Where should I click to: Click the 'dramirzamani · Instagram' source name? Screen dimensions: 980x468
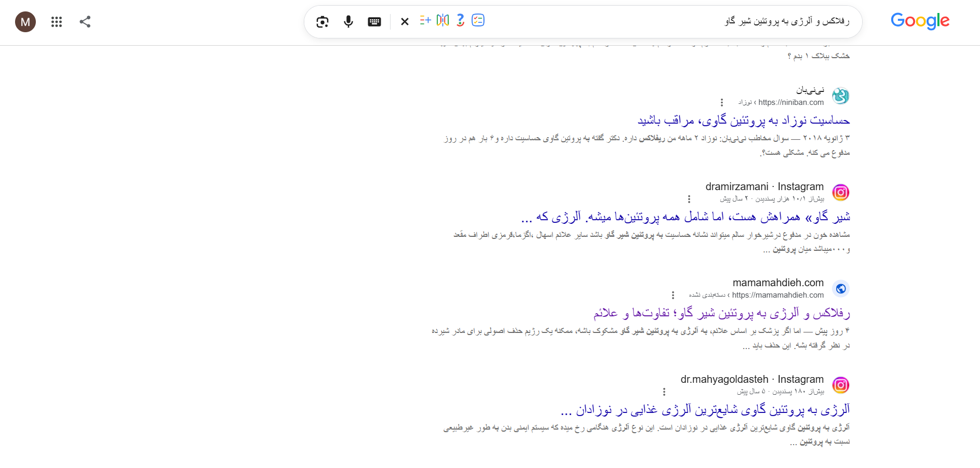(x=764, y=186)
